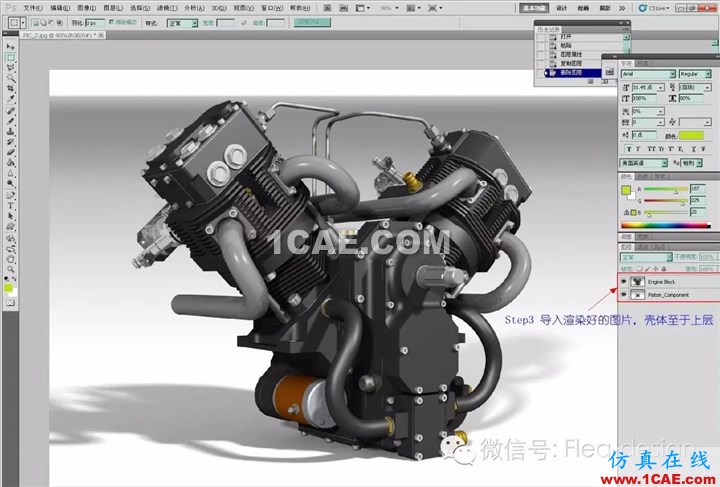Toggle visibility of Engine Block layer
Viewport: 720px width, 487px height.
(x=624, y=282)
